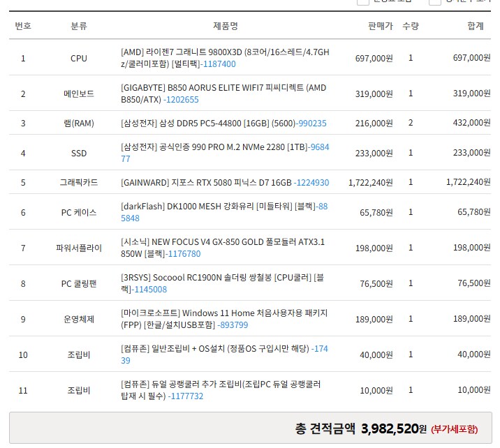500x448 pixels.
Task: Click the 319,000원 total in the 합계 column
Action: coord(471,94)
